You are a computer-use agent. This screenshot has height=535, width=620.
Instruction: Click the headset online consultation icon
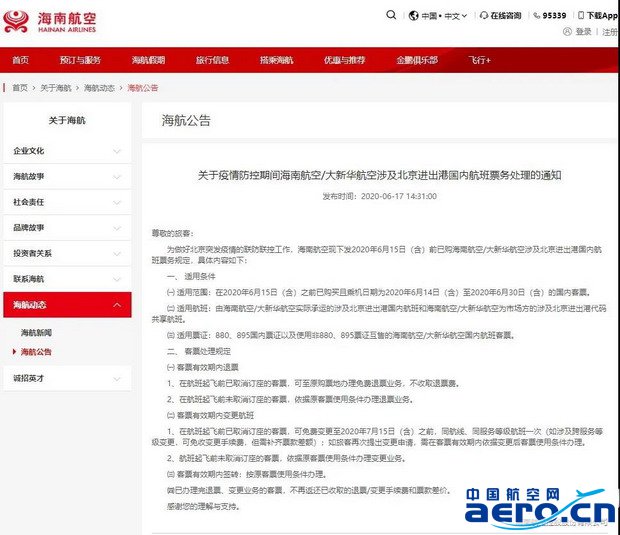point(484,15)
